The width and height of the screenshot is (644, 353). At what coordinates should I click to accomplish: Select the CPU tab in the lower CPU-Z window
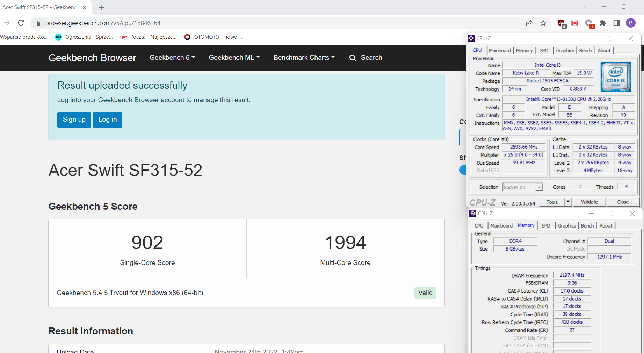479,226
